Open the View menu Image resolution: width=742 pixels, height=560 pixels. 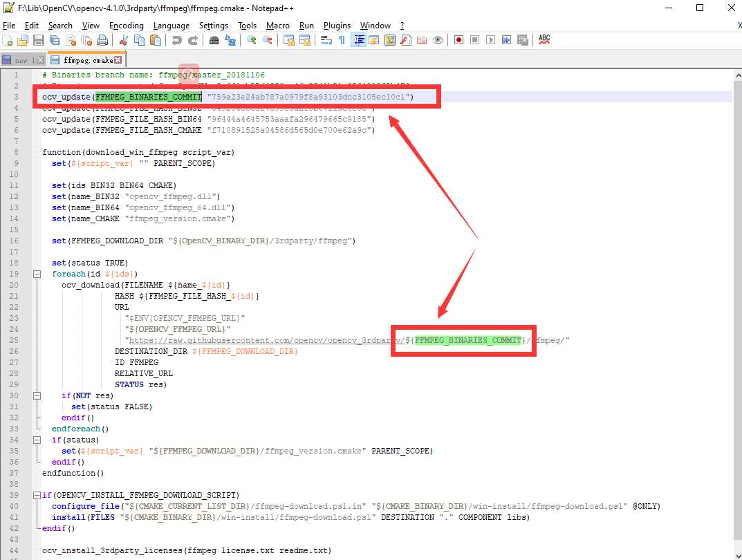91,26
